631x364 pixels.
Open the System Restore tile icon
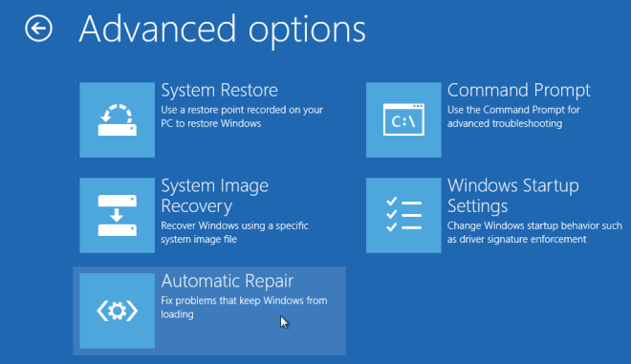(117, 119)
